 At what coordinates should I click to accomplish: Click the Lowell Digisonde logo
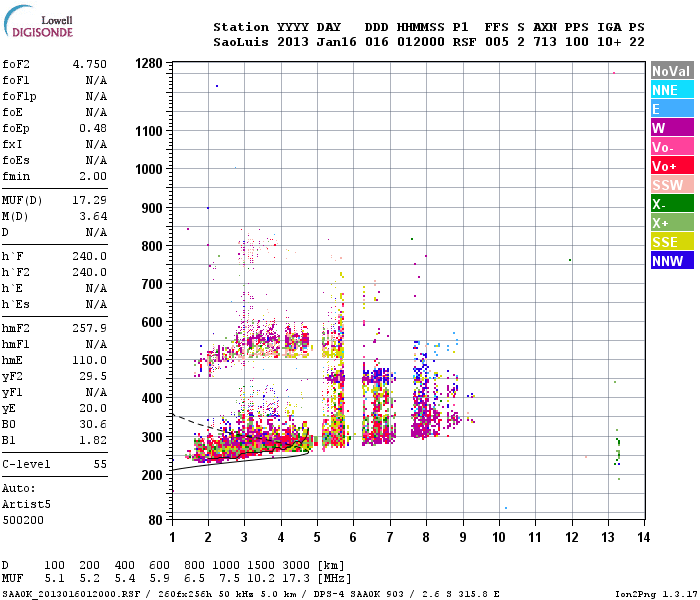[x=38, y=22]
